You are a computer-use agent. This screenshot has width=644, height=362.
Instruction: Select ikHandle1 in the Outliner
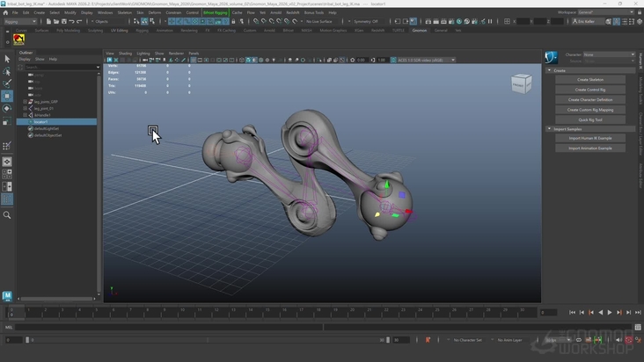pos(42,115)
